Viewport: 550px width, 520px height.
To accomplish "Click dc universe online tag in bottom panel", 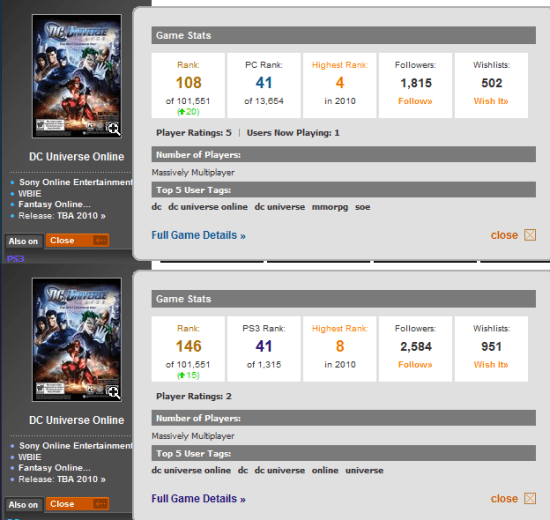I will (191, 471).
